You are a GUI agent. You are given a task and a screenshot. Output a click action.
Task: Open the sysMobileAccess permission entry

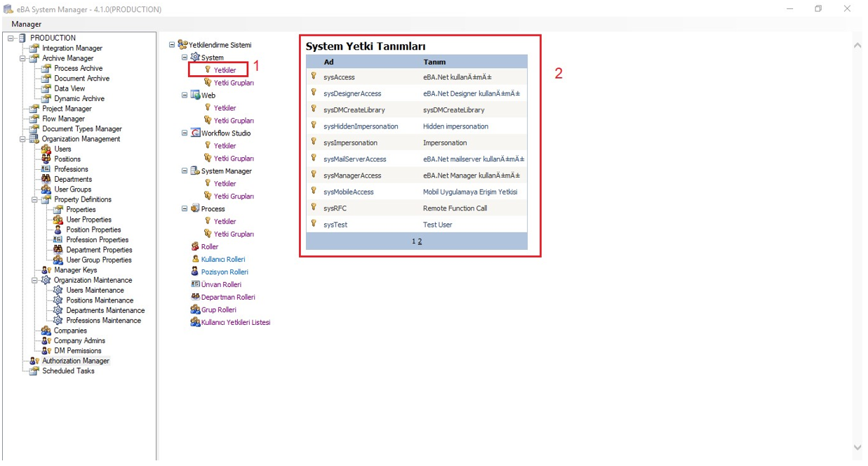click(348, 192)
